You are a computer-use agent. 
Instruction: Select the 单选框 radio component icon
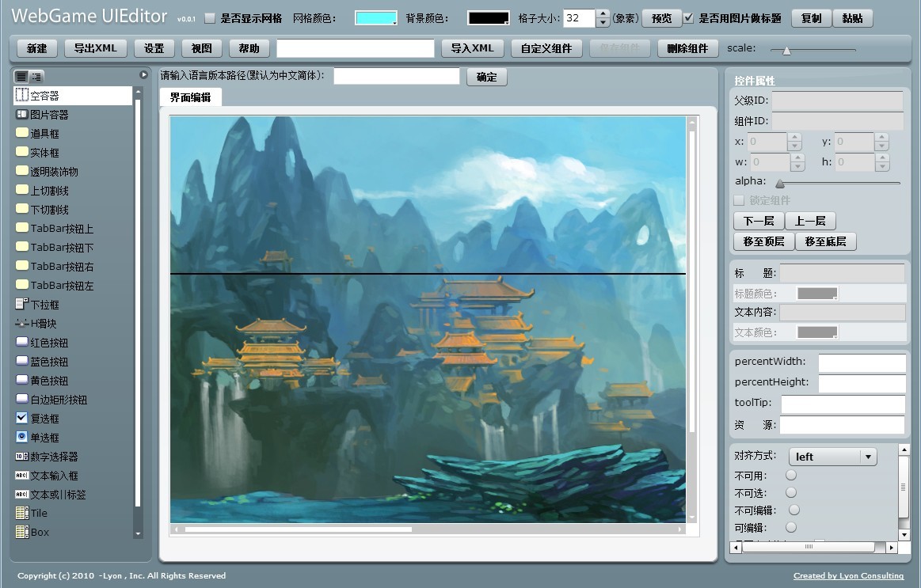click(21, 437)
